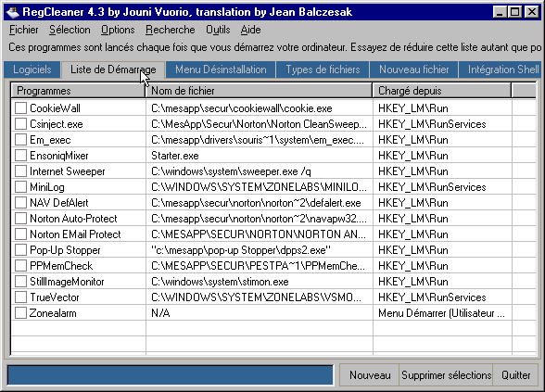
Task: Check the TrueVector checkbox
Action: (x=20, y=297)
